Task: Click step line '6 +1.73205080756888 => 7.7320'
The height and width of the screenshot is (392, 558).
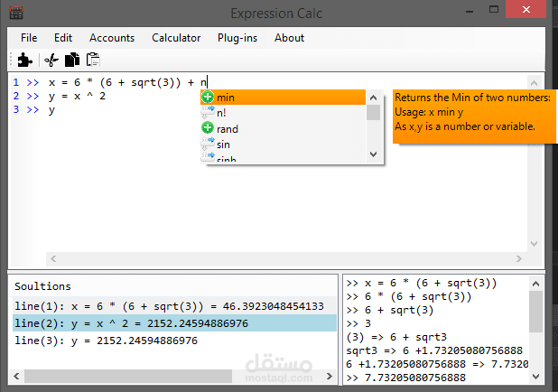Action: coord(437,364)
